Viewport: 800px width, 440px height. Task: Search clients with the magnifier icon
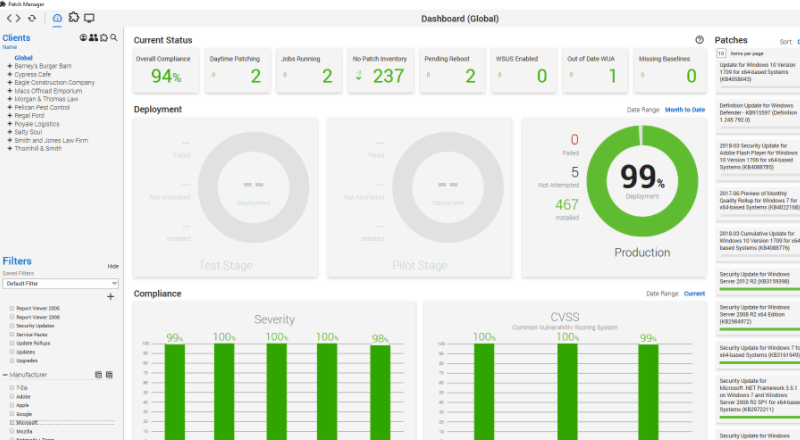click(x=114, y=38)
